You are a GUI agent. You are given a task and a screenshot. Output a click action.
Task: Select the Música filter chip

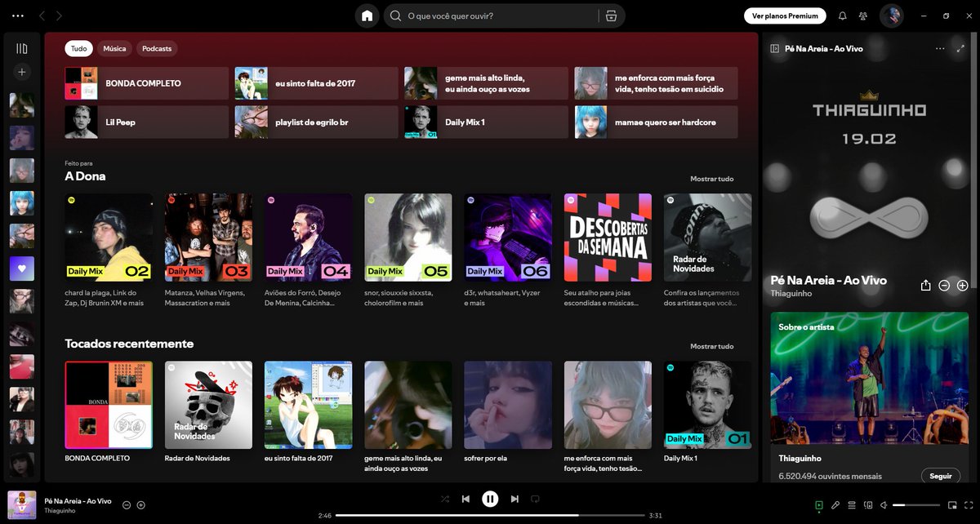pos(114,48)
